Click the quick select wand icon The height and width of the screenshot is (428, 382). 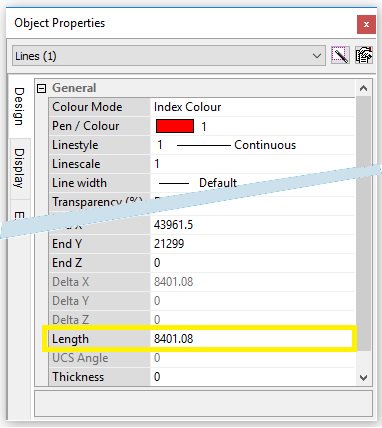340,55
